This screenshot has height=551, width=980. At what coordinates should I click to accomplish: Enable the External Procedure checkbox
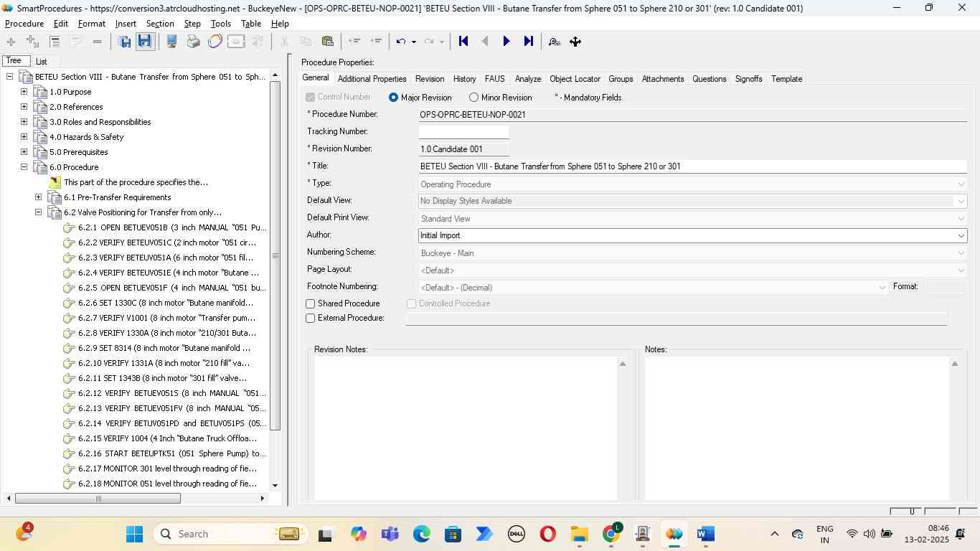click(x=311, y=319)
